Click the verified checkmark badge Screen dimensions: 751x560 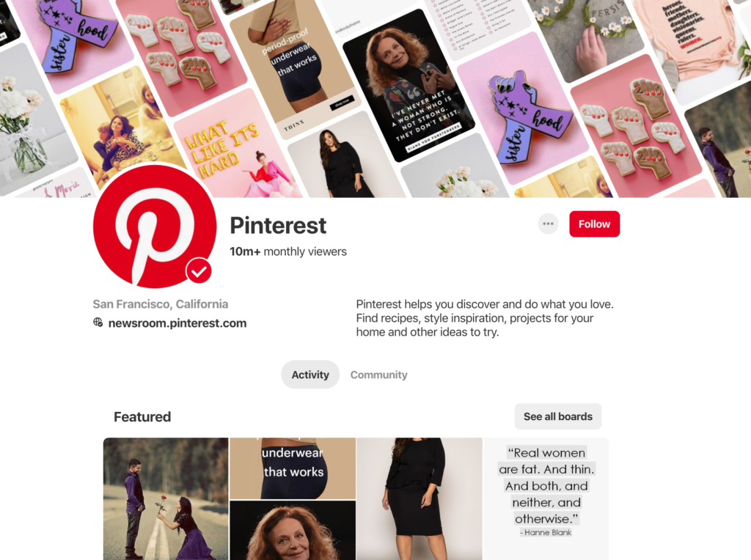coord(199,271)
